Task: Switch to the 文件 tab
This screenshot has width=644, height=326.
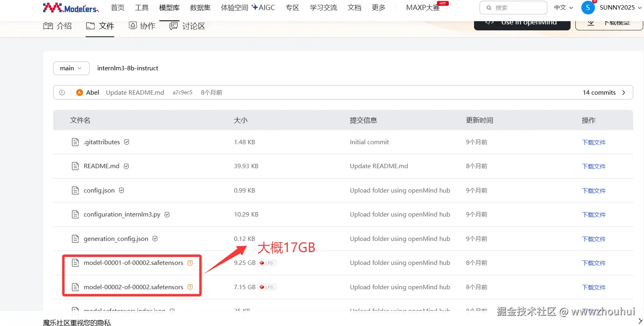Action: [100, 26]
